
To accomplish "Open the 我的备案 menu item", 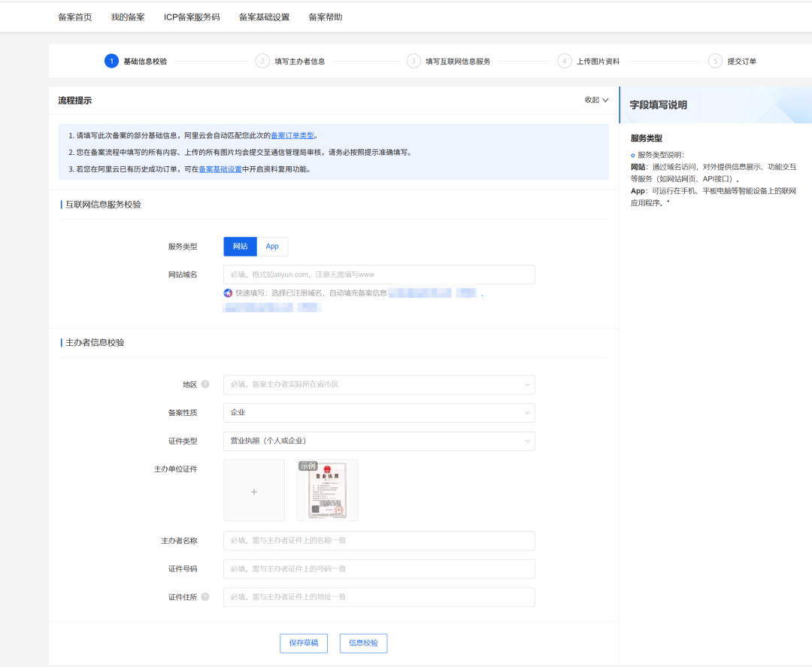I will (128, 17).
